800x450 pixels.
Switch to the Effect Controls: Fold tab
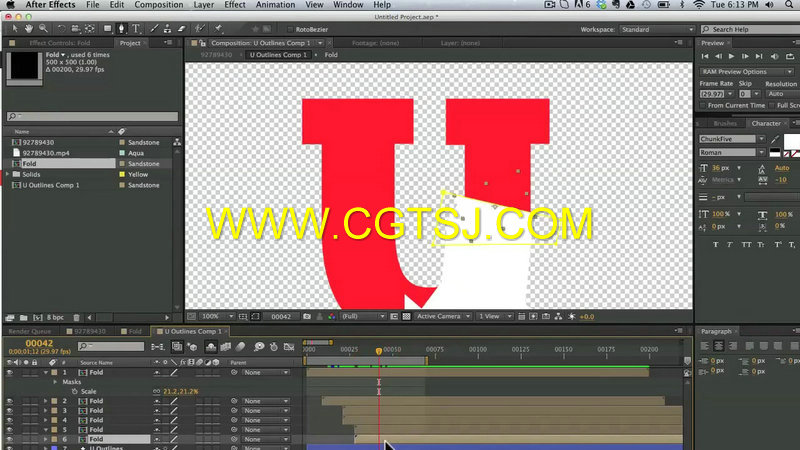tap(60, 43)
